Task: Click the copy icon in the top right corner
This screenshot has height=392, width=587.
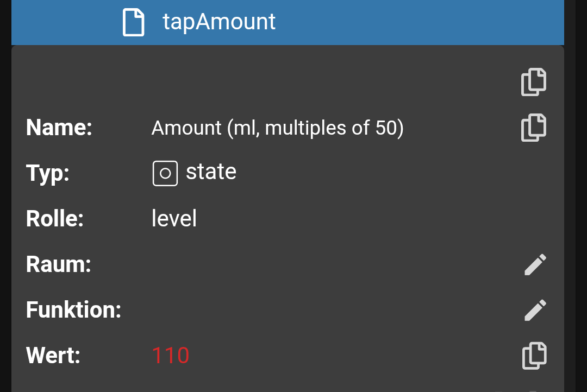Action: tap(533, 81)
